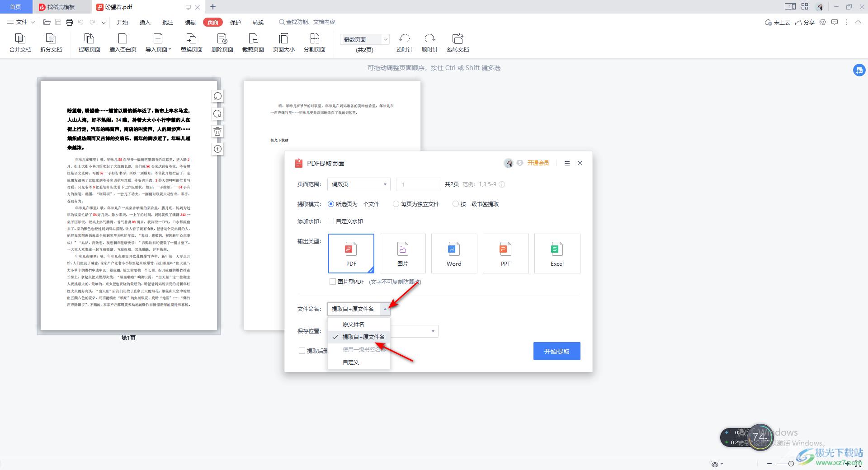Click the print icon in quick toolbar
The image size is (868, 470).
(x=69, y=22)
